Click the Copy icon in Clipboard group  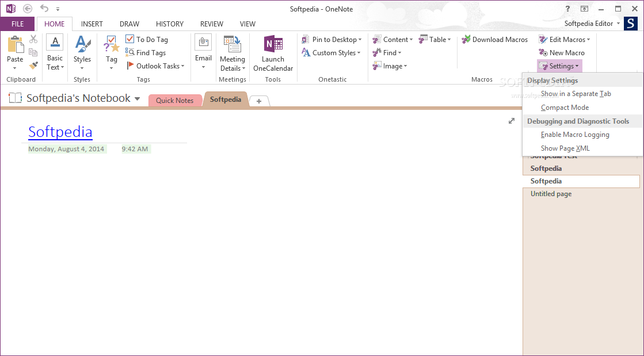(33, 52)
